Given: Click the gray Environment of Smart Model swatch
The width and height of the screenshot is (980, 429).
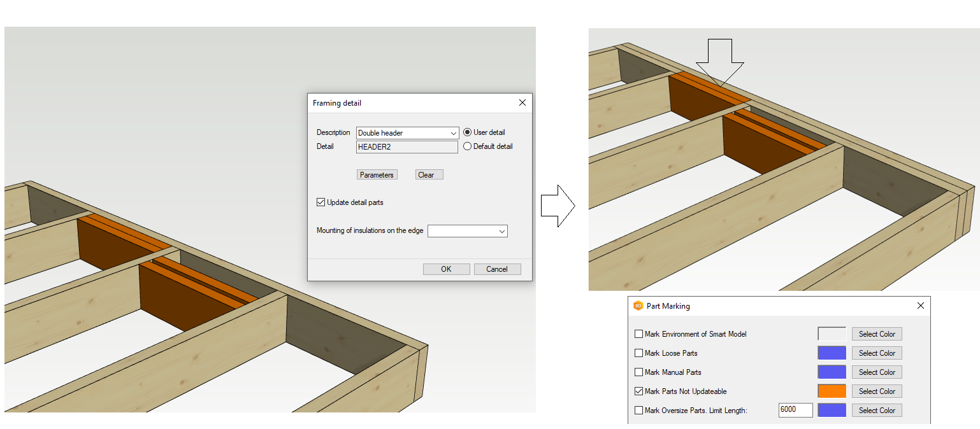Looking at the screenshot, I should point(832,334).
